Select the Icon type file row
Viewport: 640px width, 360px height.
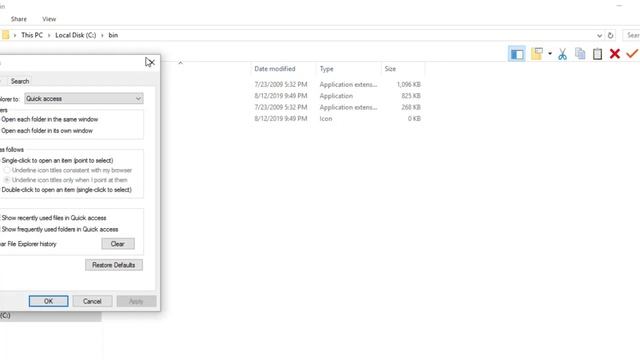[x=337, y=119]
